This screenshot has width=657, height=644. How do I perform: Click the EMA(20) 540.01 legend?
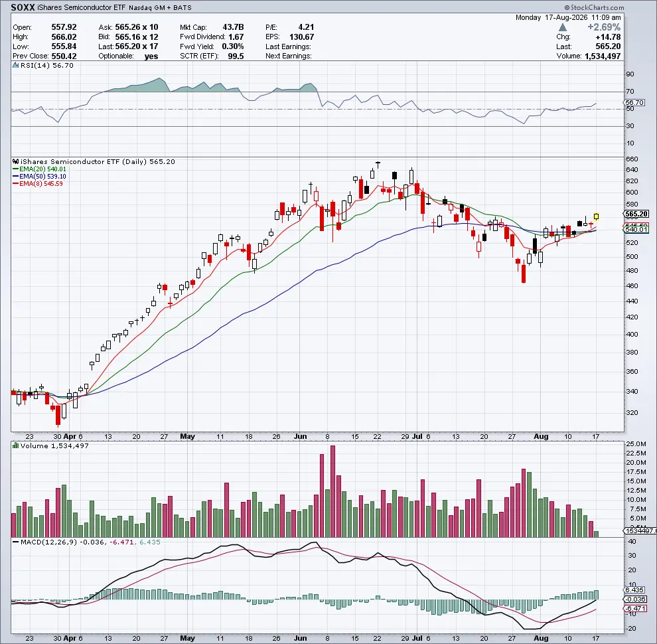[39, 169]
